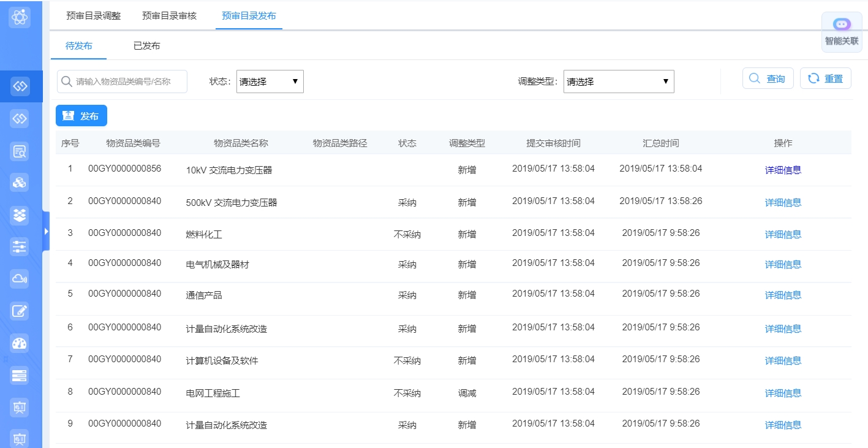Screen dimensions: 868x448
Task: Open the edit pencil sidebar icon
Action: (20, 311)
